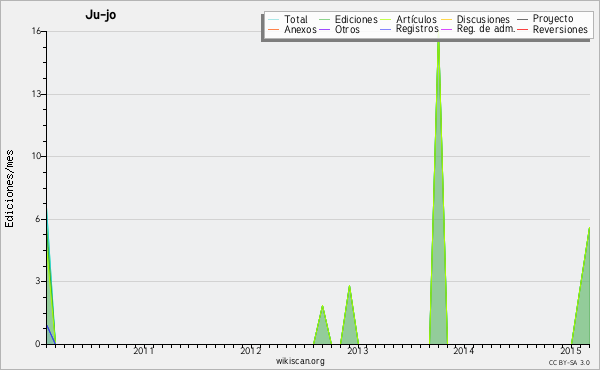Click the Ediciones/mes axis label
Screen dimensions: 600x370
pos(9,189)
